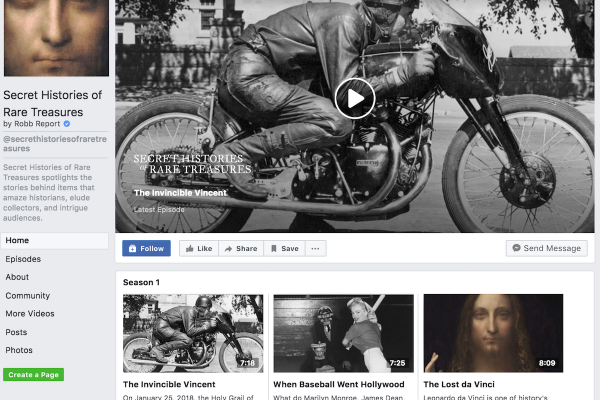Click the Season 1 heading
The height and width of the screenshot is (400, 600).
141,282
